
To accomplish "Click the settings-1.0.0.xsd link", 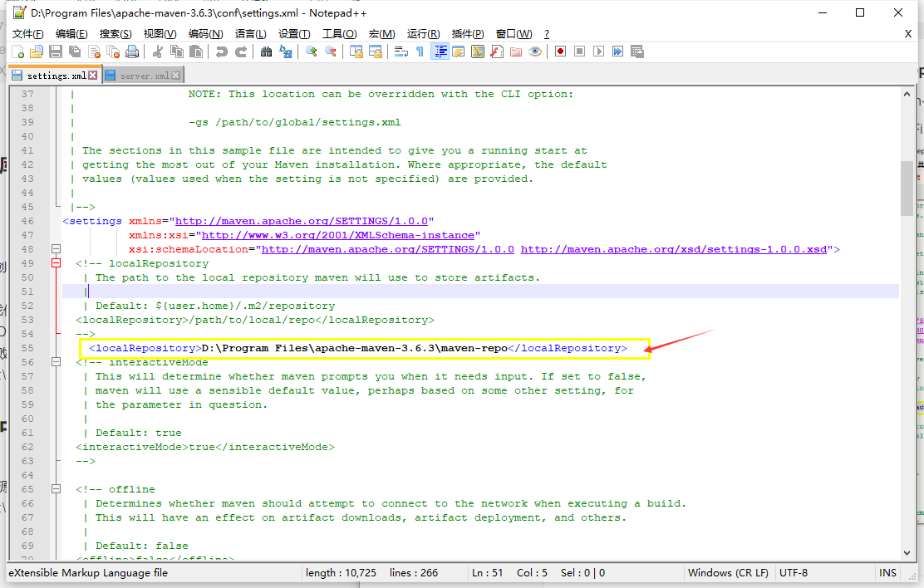I will click(674, 250).
